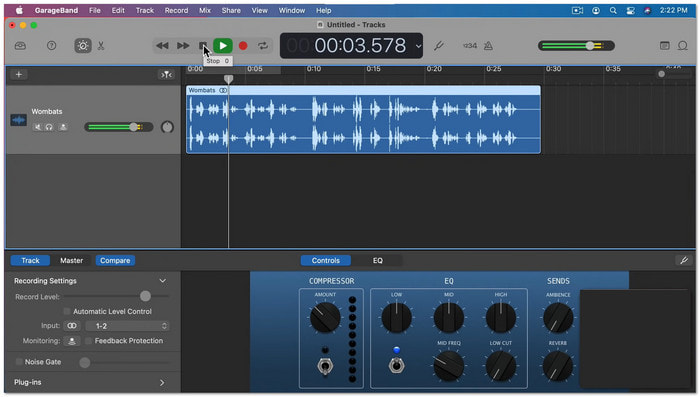Open the Input 1-2 dropdown
Viewport: 700px width, 397px height.
point(127,326)
